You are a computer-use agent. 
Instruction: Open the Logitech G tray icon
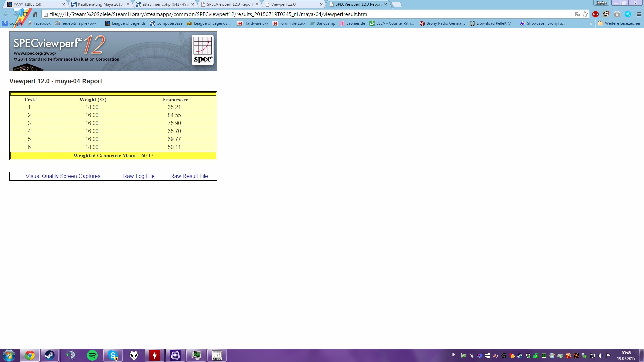point(504,356)
